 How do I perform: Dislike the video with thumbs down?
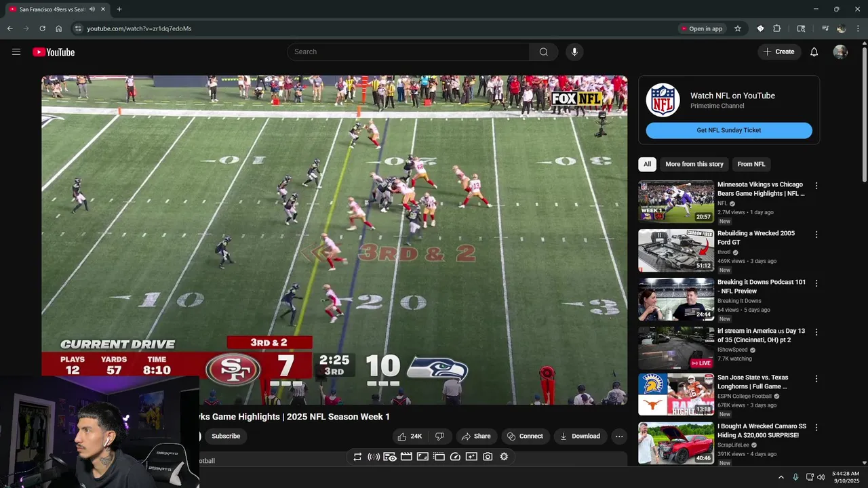[x=439, y=436]
